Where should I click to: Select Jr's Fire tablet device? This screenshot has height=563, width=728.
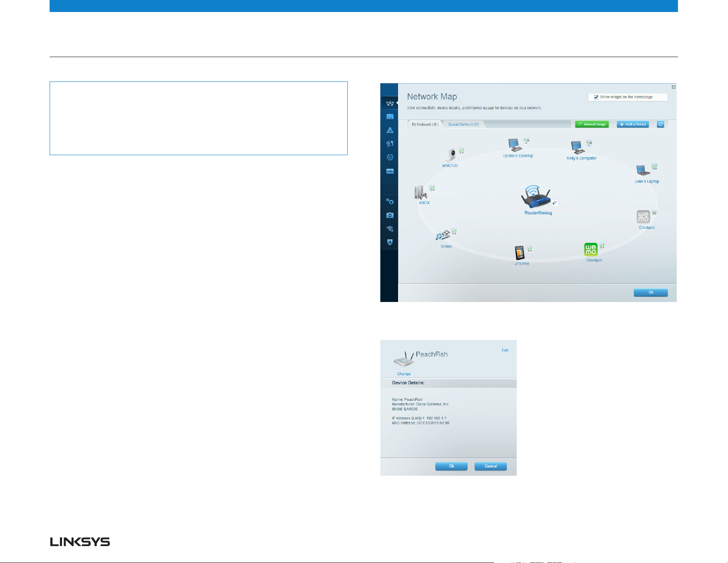(519, 253)
